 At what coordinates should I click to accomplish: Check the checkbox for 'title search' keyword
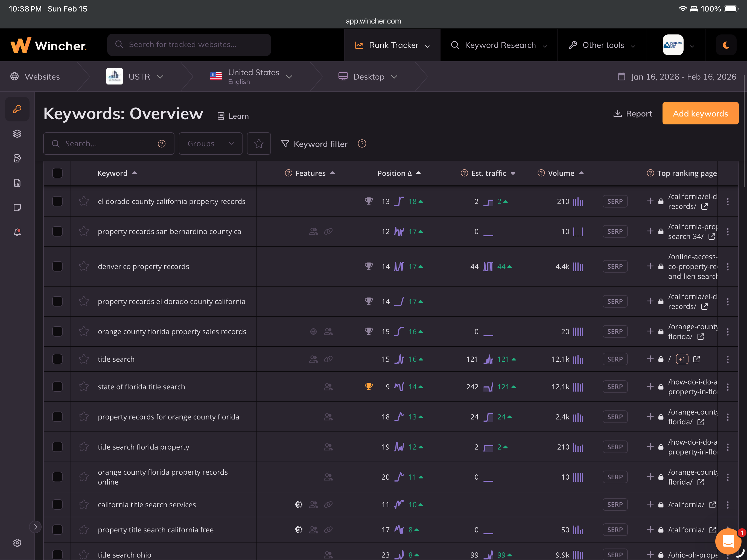click(x=57, y=359)
